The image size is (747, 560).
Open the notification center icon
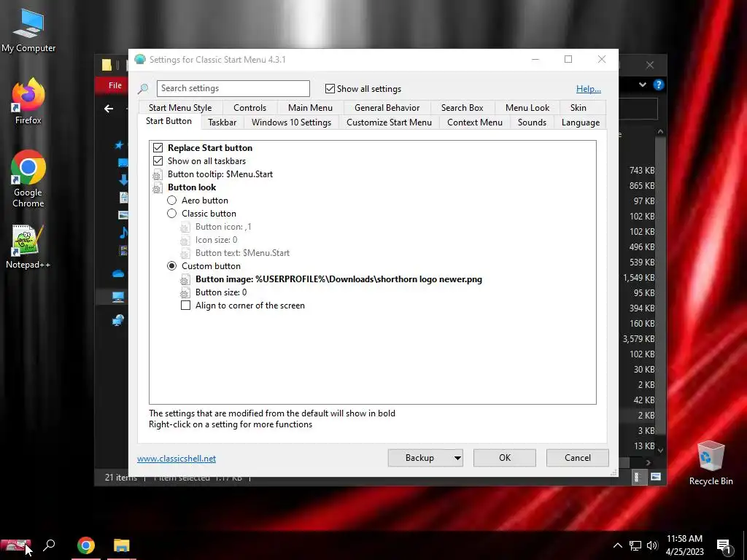(724, 547)
